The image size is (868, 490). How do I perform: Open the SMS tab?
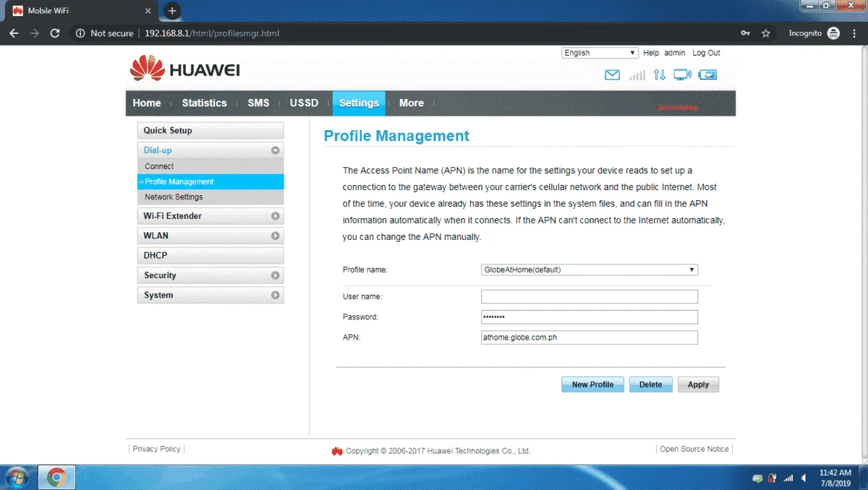point(258,103)
